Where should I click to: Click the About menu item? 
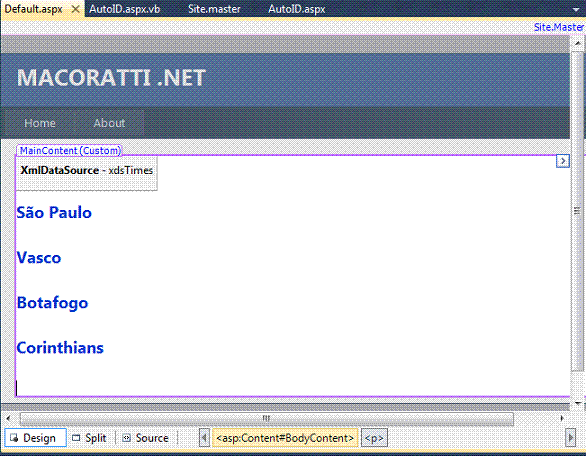pyautogui.click(x=109, y=123)
